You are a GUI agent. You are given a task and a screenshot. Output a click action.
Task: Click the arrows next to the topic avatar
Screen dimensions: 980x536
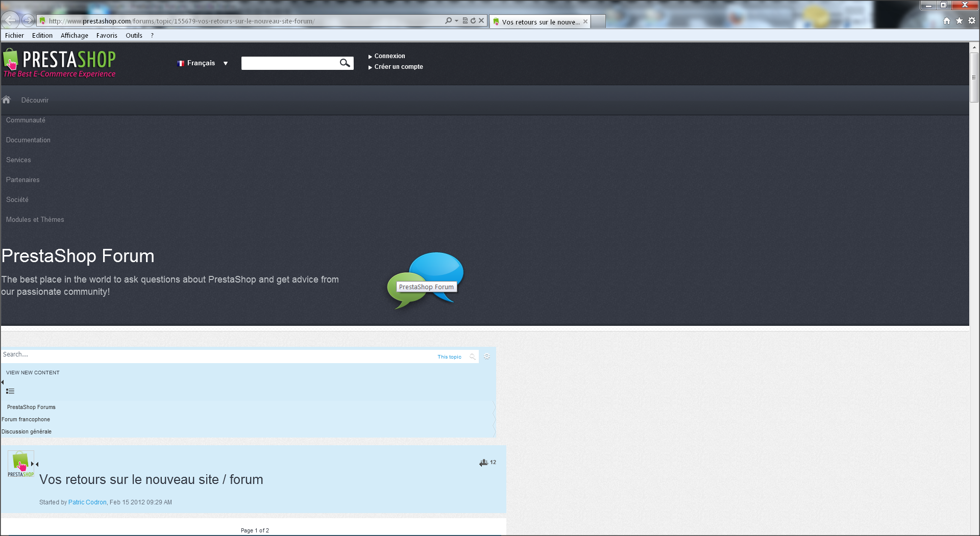35,464
